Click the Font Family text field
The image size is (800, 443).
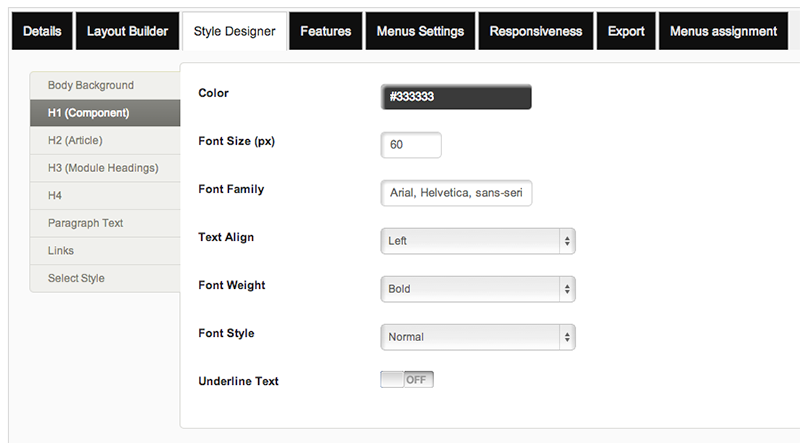[456, 193]
